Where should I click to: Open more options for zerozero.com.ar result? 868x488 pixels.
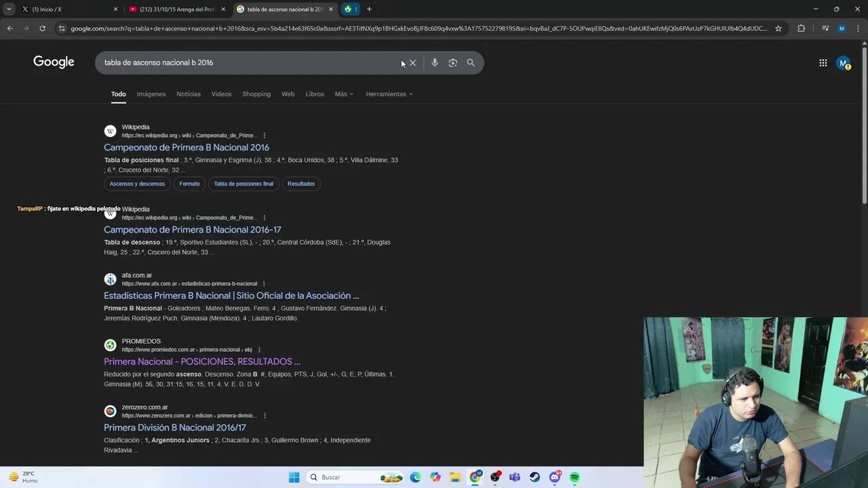264,415
